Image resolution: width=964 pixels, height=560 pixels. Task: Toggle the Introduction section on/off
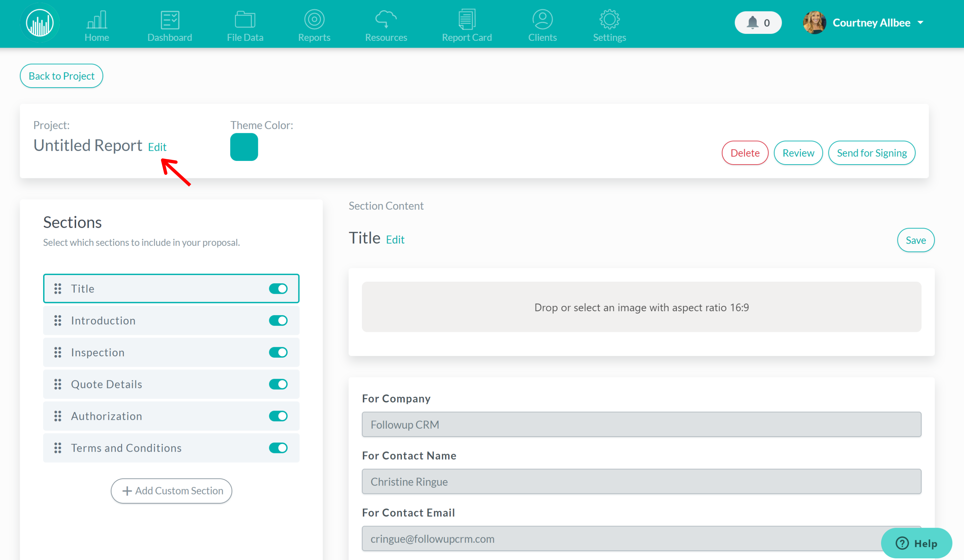point(278,320)
